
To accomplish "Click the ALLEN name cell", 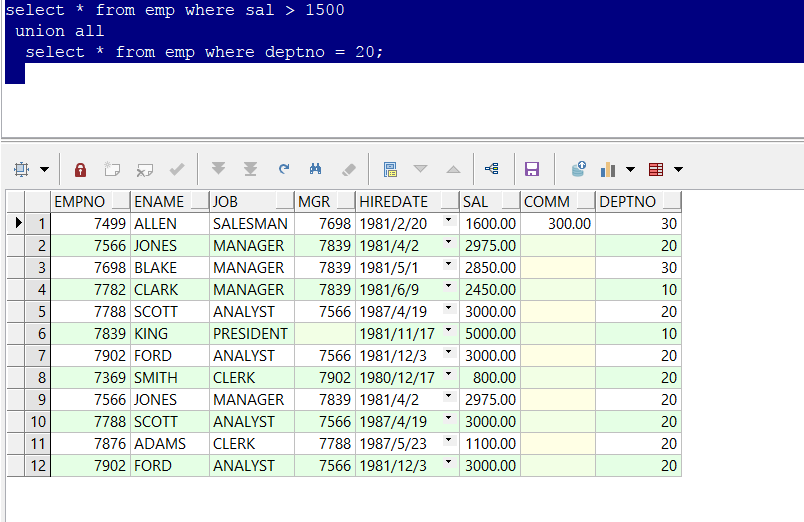I will coord(170,224).
